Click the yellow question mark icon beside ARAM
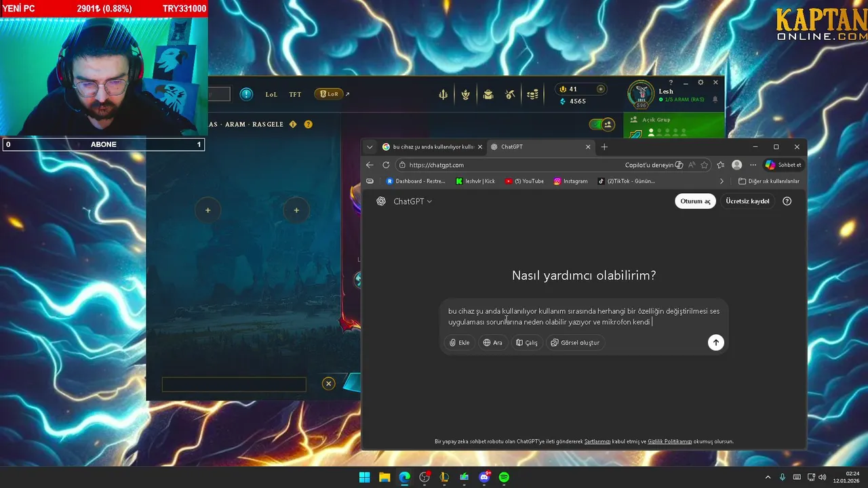Viewport: 868px width, 488px height. pos(308,124)
